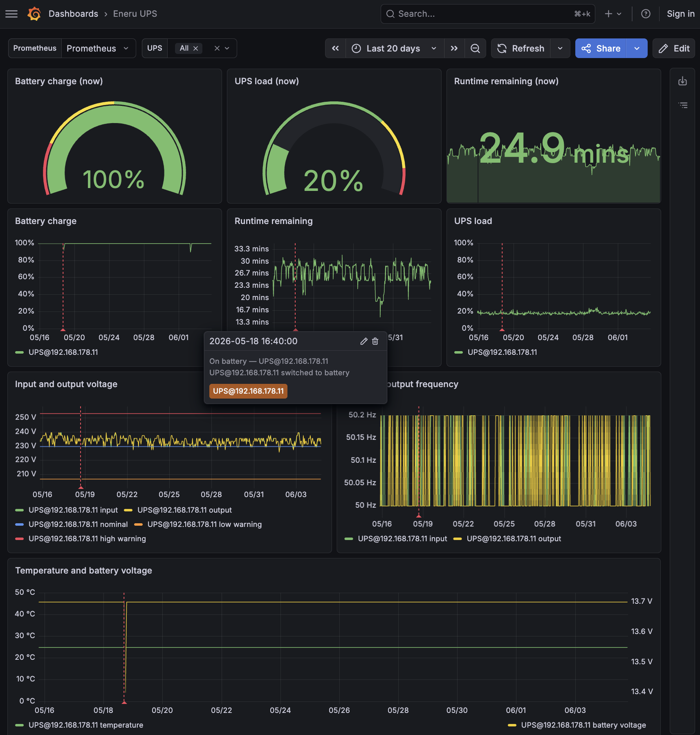Click the Battery charge graph panel title
Viewport: 700px width, 735px height.
tap(46, 221)
